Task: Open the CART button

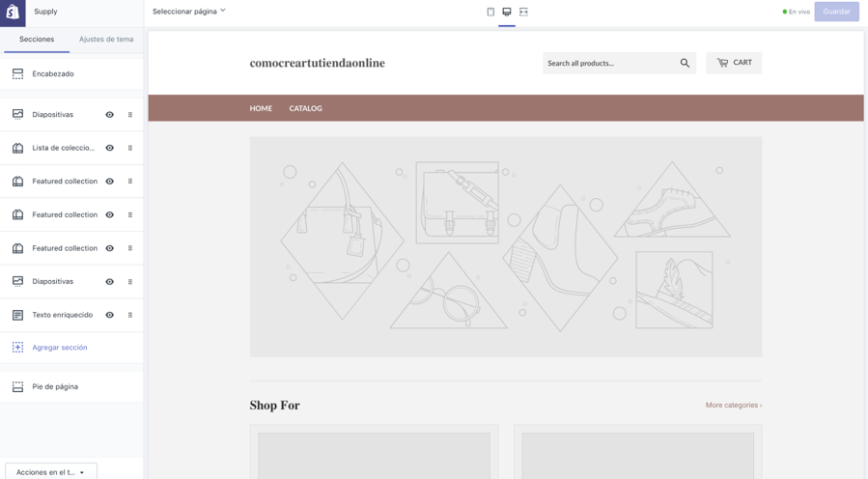Action: [734, 63]
